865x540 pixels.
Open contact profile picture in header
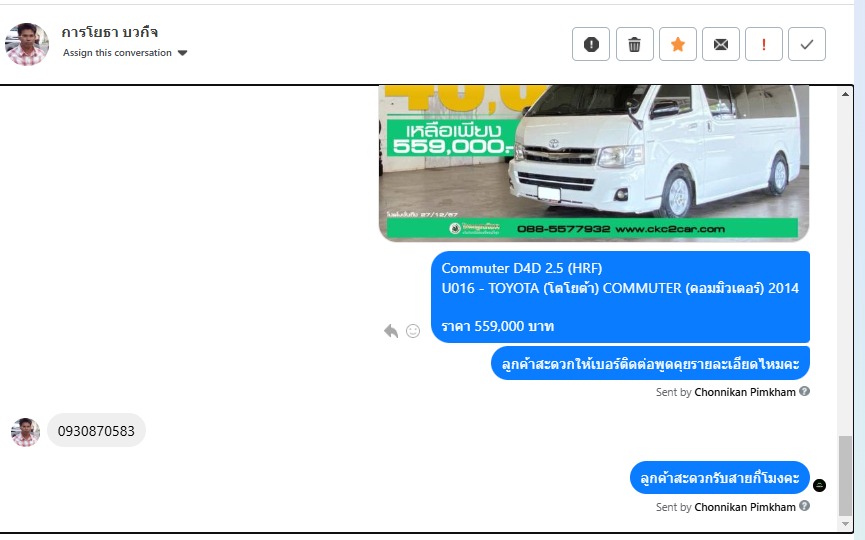pos(26,44)
